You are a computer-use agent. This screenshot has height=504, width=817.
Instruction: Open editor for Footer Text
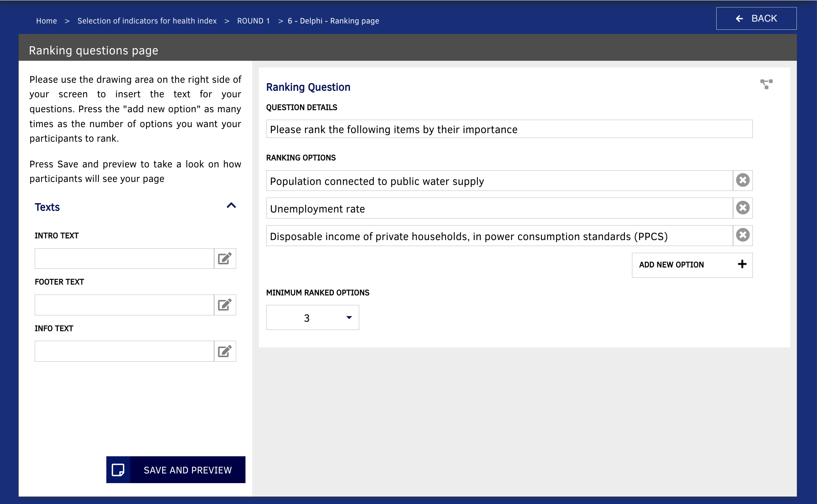[x=225, y=305]
